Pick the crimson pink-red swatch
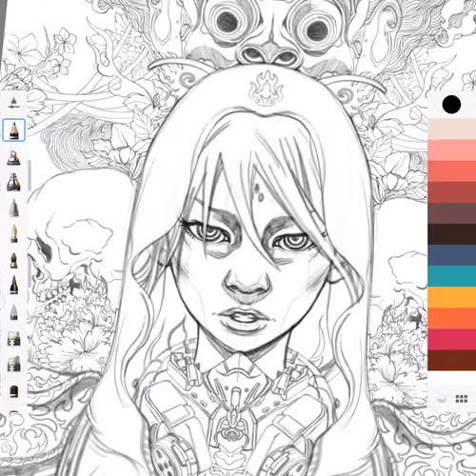476x476 pixels. 452,339
